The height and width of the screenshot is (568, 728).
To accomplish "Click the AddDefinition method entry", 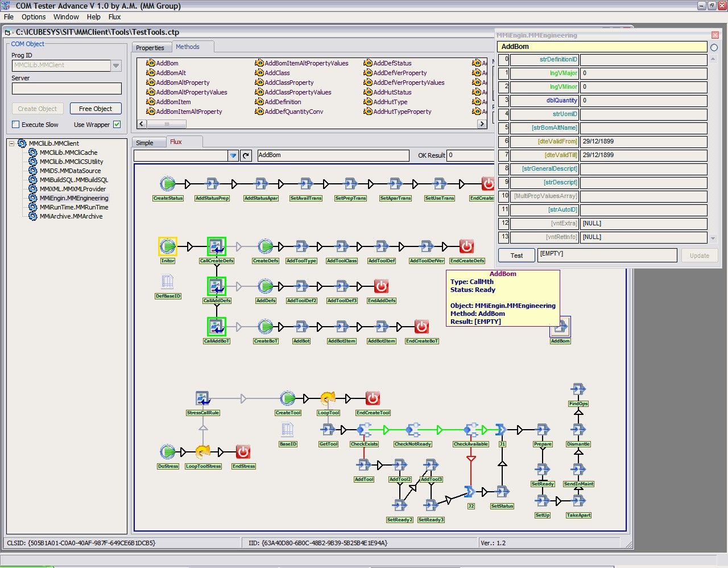I will [x=283, y=102].
